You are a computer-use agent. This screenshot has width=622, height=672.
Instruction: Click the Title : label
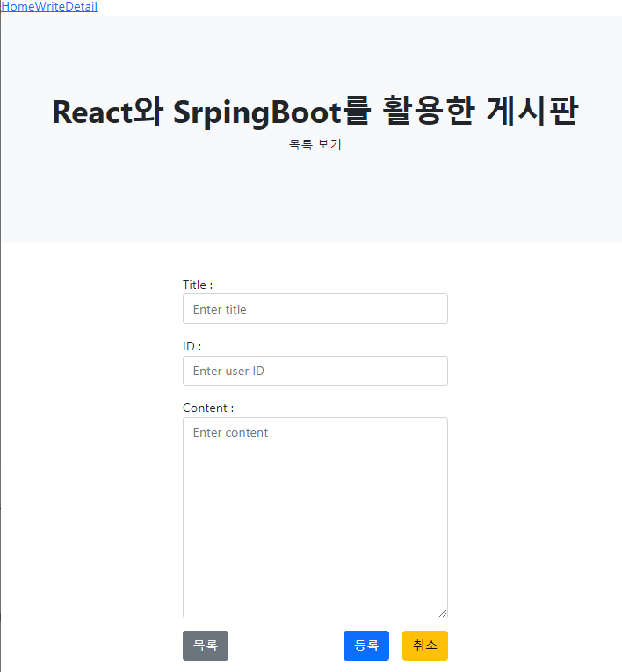click(198, 285)
